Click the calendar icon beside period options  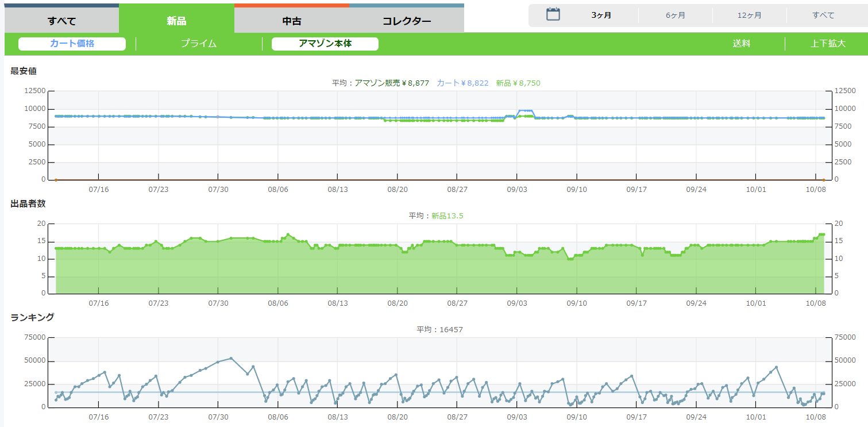pyautogui.click(x=553, y=14)
